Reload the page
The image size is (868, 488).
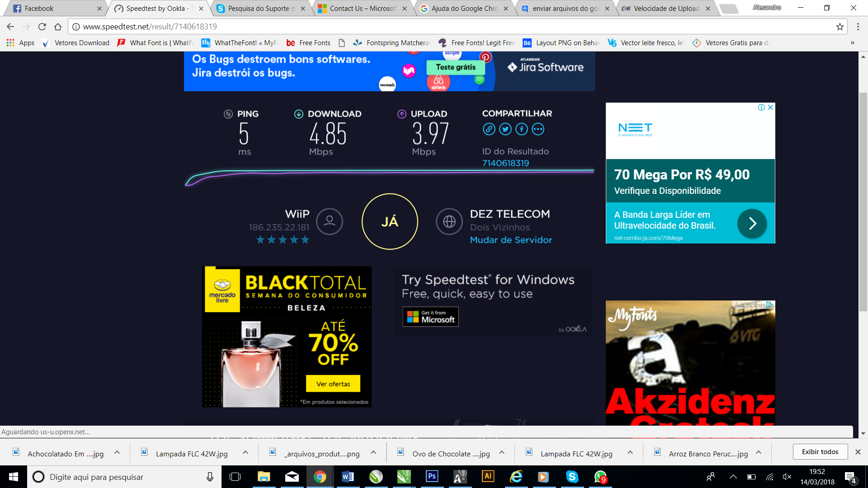point(42,27)
